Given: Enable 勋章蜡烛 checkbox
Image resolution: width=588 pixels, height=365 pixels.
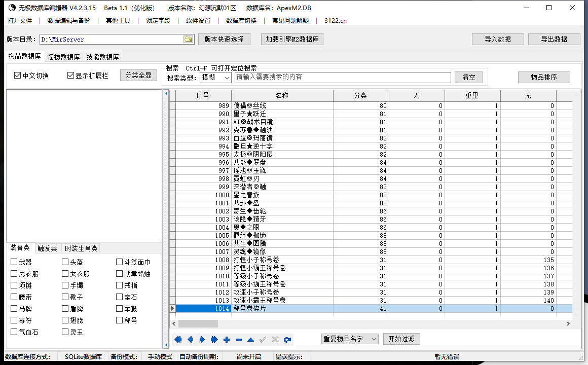Looking at the screenshot, I should coord(119,273).
